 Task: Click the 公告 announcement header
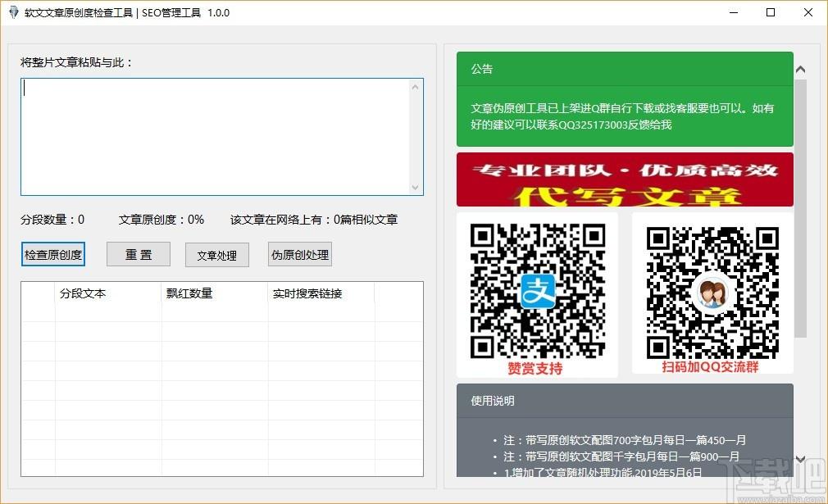(x=625, y=69)
